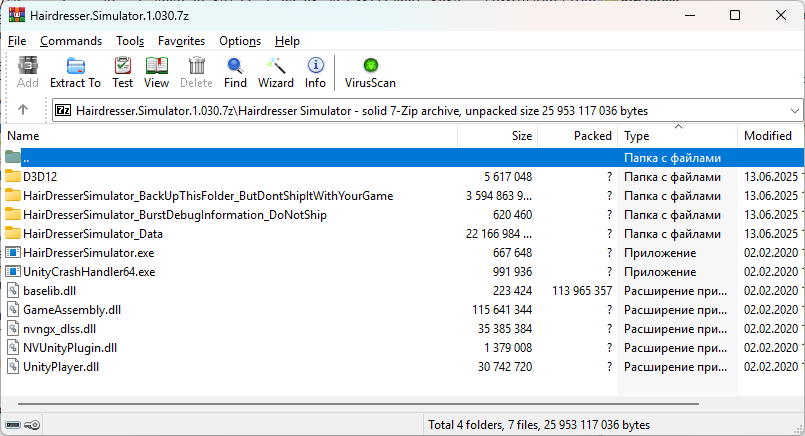Open the Tools menu
The width and height of the screenshot is (805, 436).
(x=130, y=41)
